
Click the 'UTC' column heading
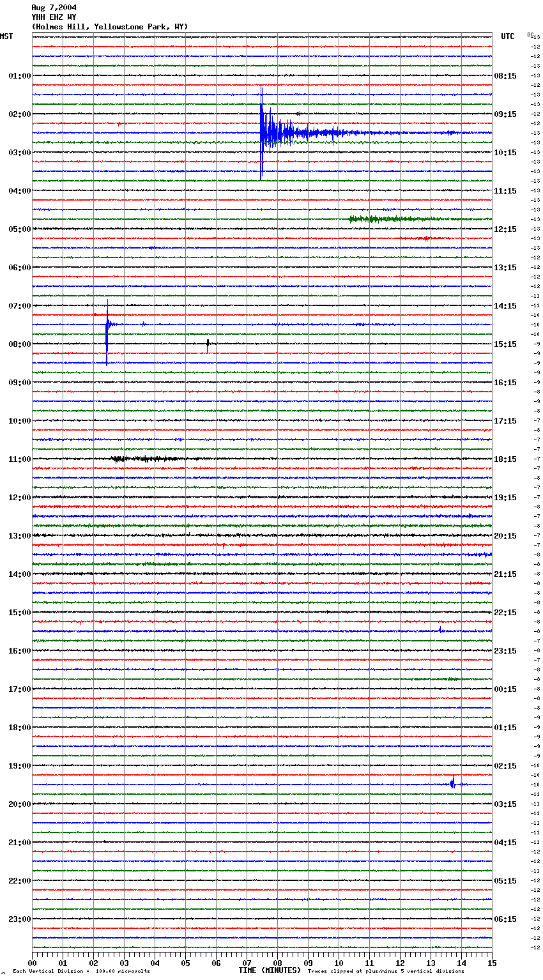[508, 36]
